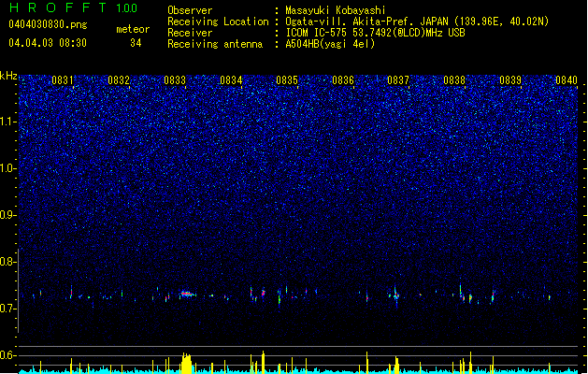Image resolution: width=588 pixels, height=374 pixels.
Task: Click the 1.1 kHz axis label
Action: click(8, 122)
